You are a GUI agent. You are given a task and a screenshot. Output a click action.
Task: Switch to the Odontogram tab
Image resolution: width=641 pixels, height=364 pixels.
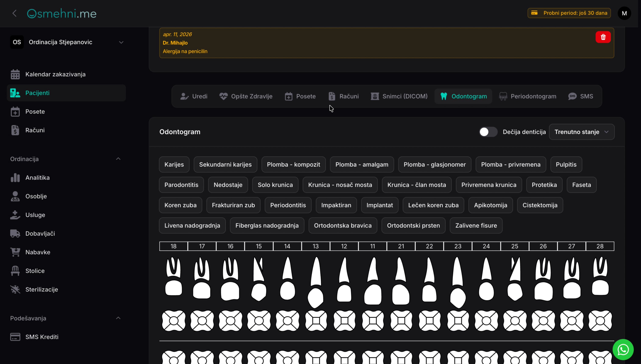click(463, 96)
